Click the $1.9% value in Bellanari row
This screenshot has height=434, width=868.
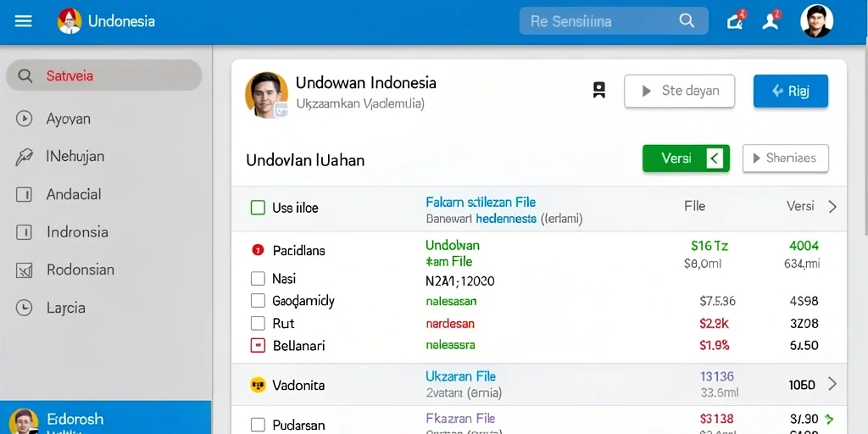coord(715,346)
